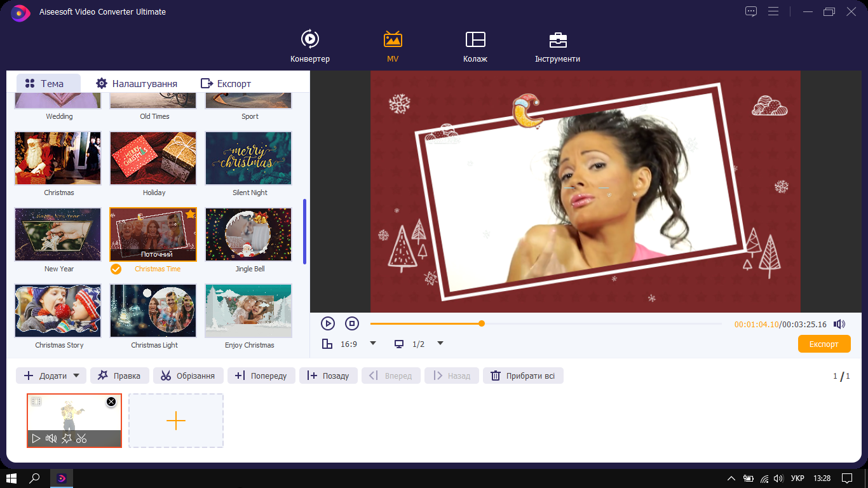Image resolution: width=868 pixels, height=488 pixels.
Task: Remove the clip with its X button
Action: (111, 402)
